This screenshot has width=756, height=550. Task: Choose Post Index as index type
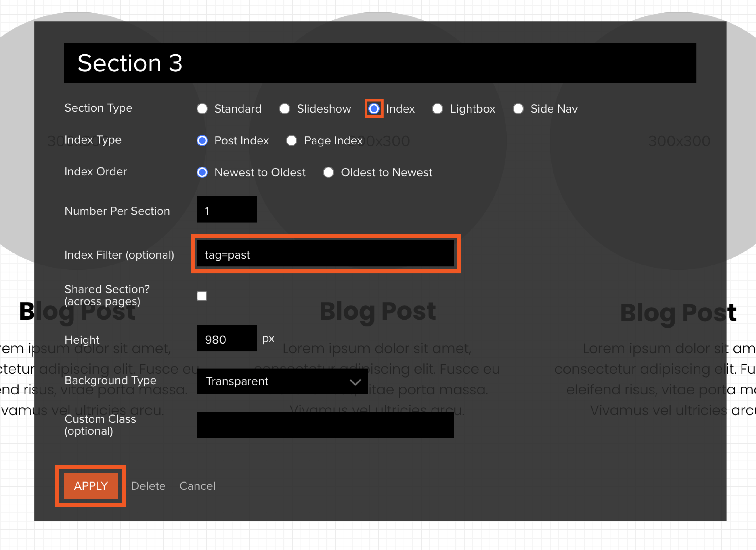(202, 140)
